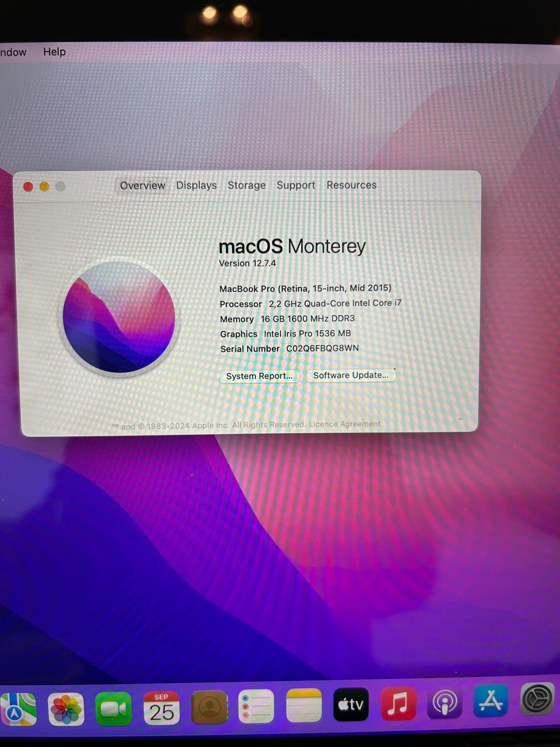Open the Support tab

pos(296,185)
